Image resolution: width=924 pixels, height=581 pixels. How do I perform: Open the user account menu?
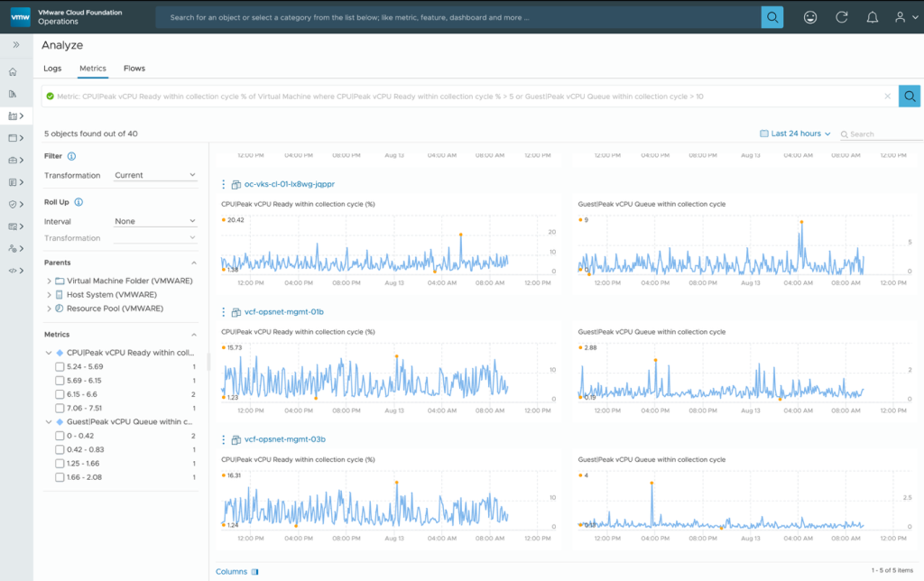point(903,17)
